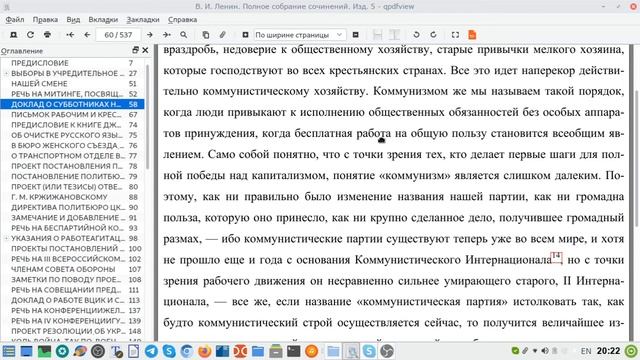Open the start menu icon in taskbar
Viewport: 640px width, 360px height.
point(9,351)
